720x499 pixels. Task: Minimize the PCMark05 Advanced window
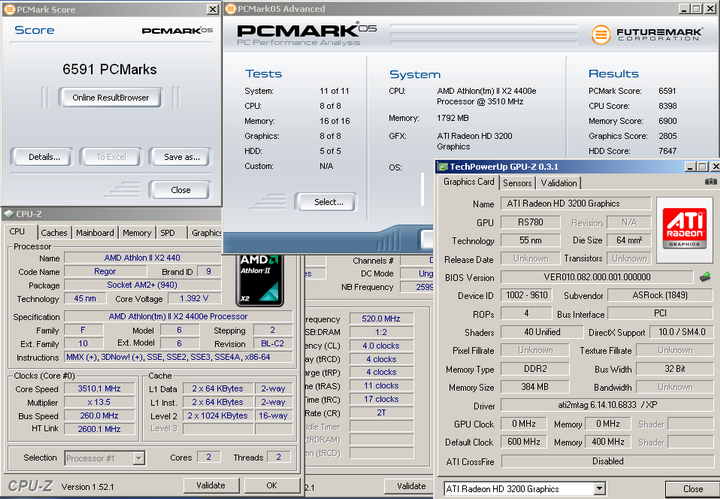pos(685,9)
